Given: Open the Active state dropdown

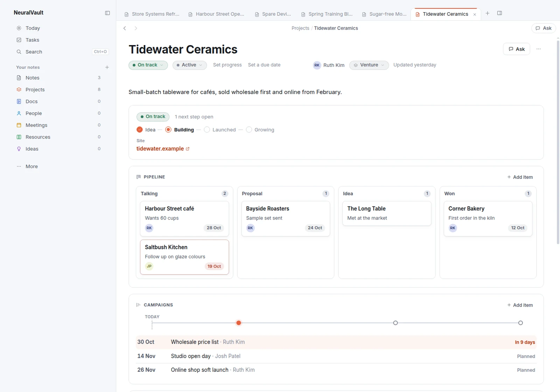Looking at the screenshot, I should click(x=189, y=65).
